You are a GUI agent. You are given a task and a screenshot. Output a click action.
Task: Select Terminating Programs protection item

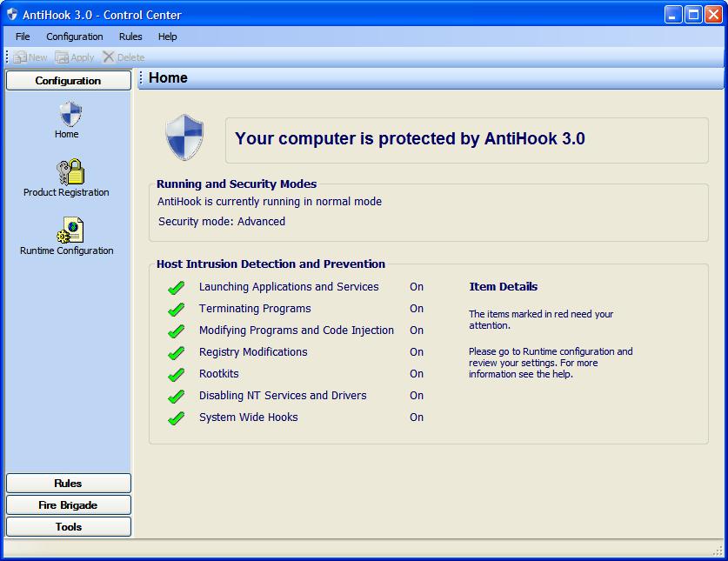tap(255, 309)
